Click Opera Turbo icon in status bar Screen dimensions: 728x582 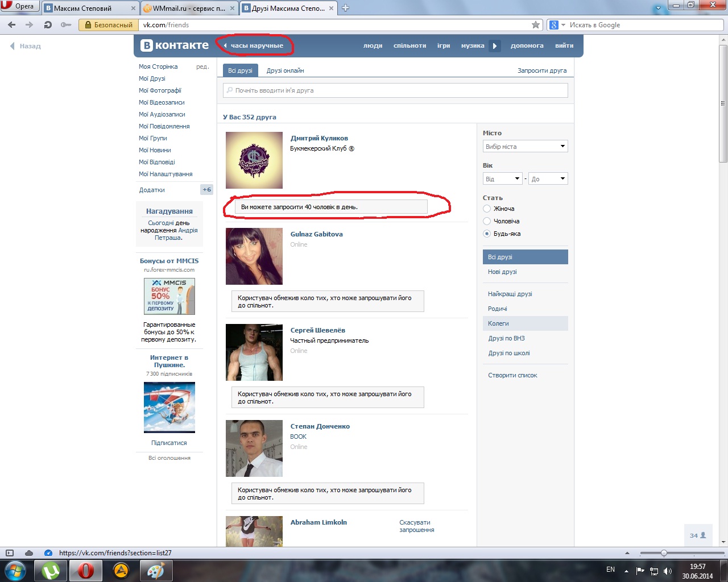[48, 553]
